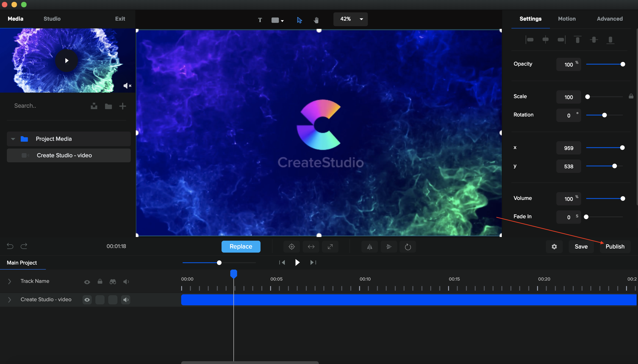Click the Replace button
This screenshot has width=638, height=364.
(x=241, y=246)
